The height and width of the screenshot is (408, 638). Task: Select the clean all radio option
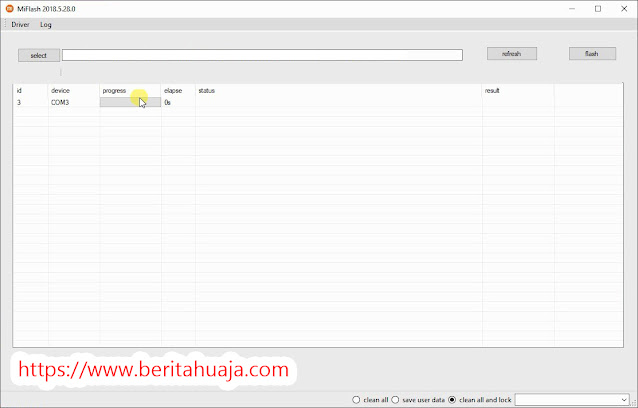coord(357,399)
